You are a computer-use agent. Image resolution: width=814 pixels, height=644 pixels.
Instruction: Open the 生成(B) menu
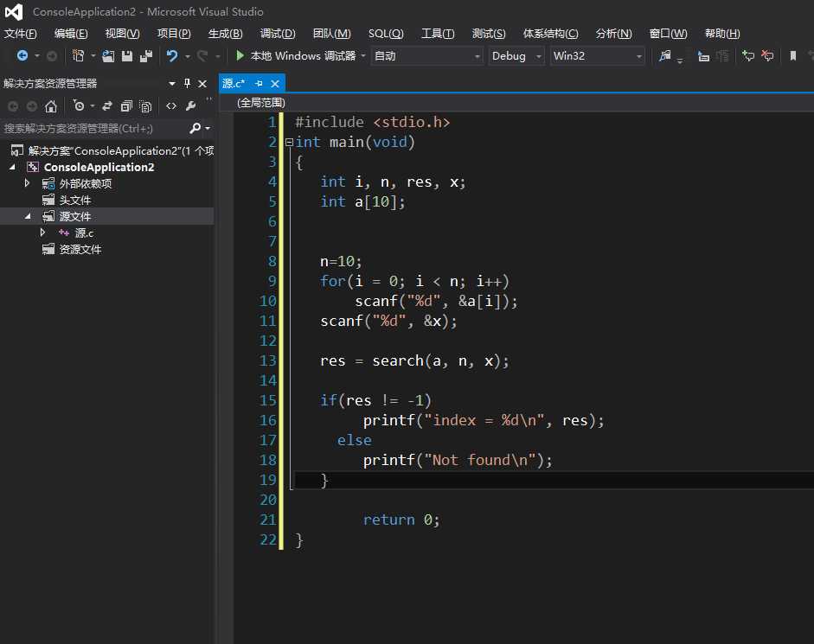[225, 34]
